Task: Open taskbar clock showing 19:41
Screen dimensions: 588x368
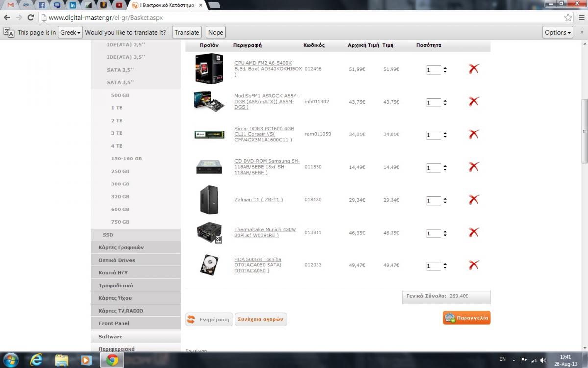Action: coord(565,360)
